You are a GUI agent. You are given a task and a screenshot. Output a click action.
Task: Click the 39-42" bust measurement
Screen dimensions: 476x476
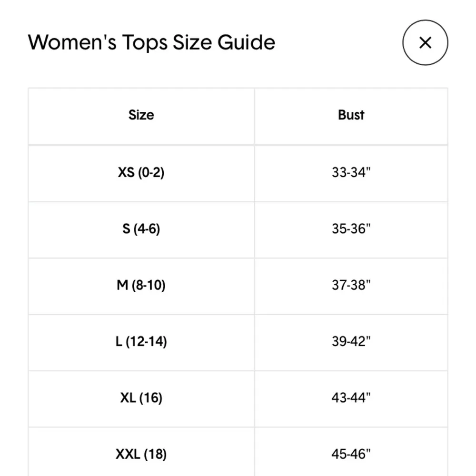351,342
